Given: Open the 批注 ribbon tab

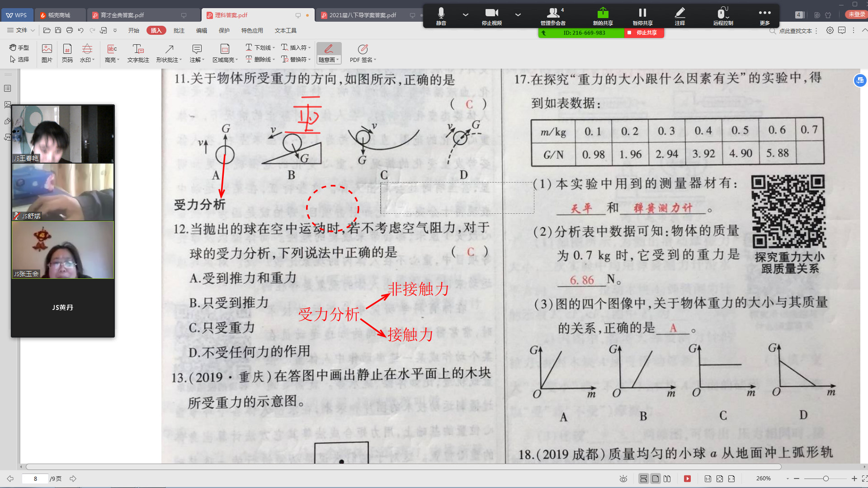Looking at the screenshot, I should [x=179, y=30].
